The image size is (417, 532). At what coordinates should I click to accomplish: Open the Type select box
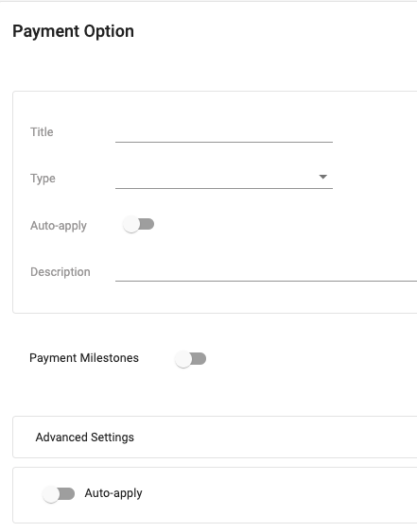[224, 179]
